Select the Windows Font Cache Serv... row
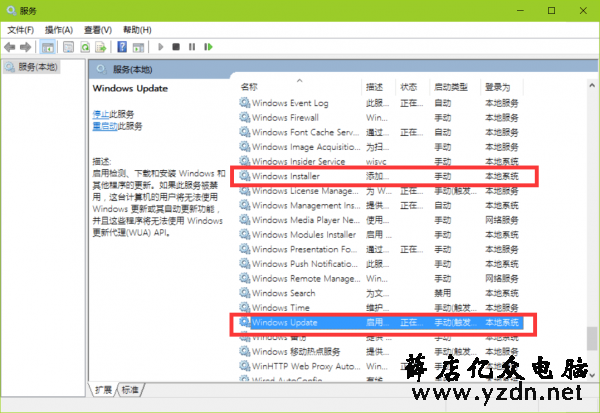 (x=379, y=132)
